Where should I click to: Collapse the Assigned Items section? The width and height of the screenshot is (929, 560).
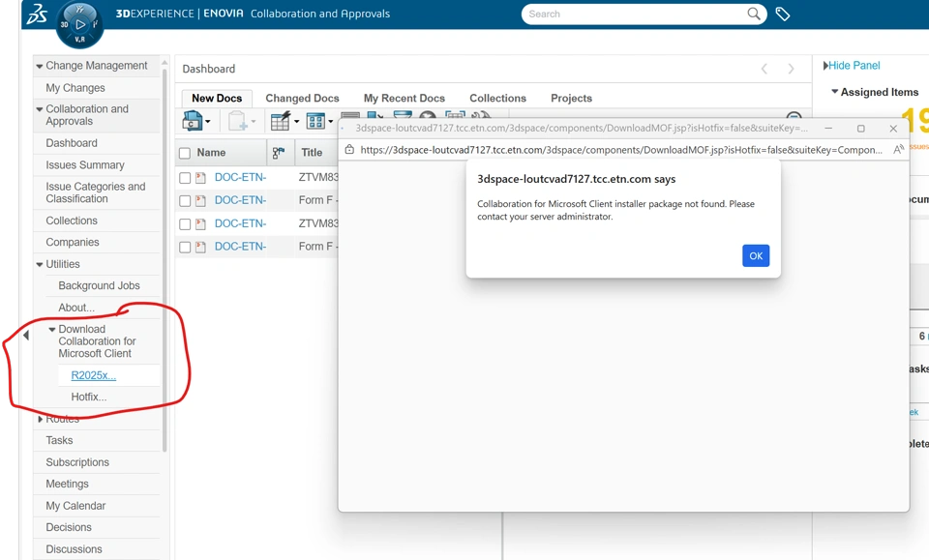(x=834, y=92)
